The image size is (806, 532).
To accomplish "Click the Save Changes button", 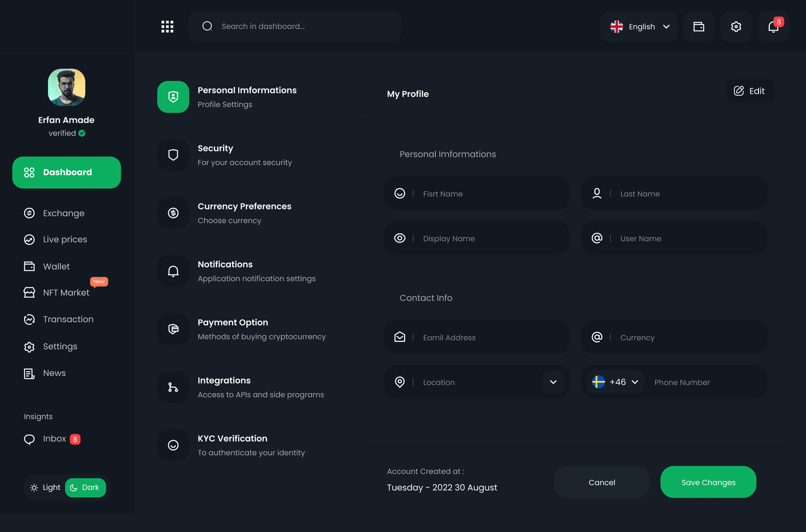I will 708,482.
